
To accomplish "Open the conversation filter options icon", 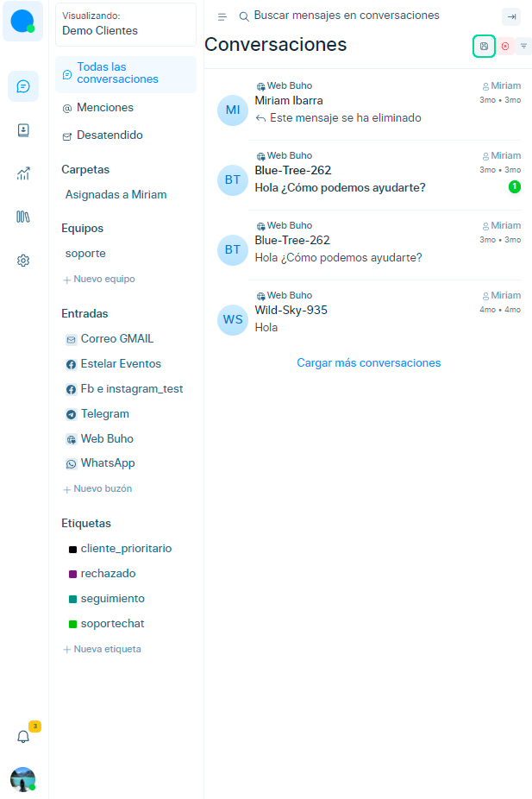I will (523, 47).
